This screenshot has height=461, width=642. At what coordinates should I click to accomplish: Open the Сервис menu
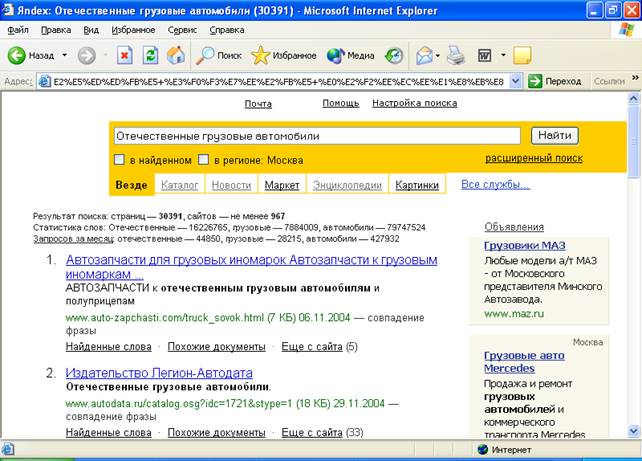click(181, 30)
